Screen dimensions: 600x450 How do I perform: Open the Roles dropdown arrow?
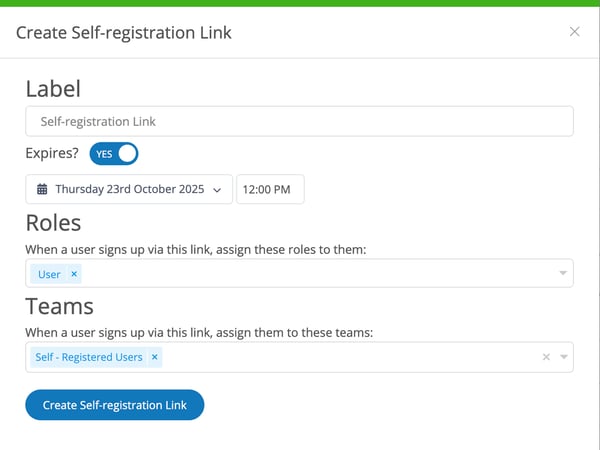coord(563,274)
